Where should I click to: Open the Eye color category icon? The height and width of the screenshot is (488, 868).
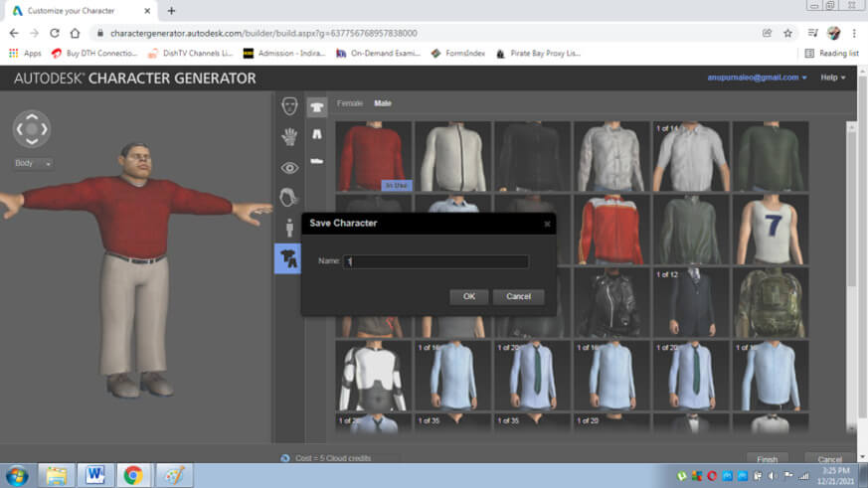pos(289,168)
